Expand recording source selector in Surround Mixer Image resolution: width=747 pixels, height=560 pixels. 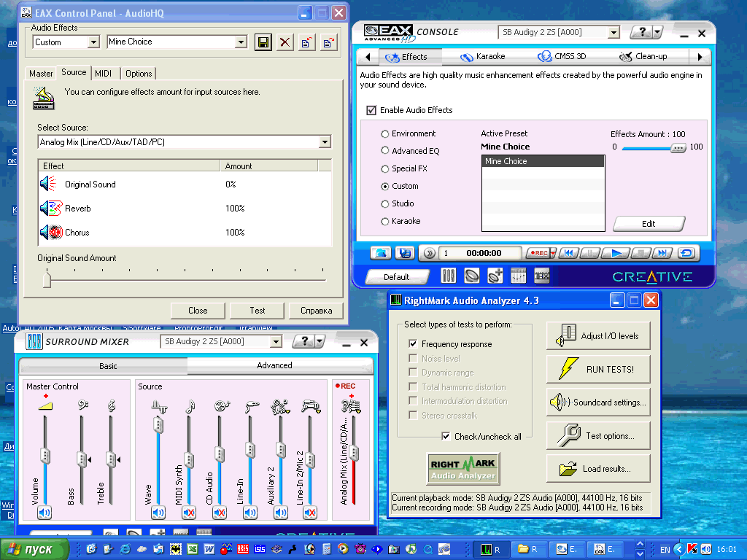357,411
